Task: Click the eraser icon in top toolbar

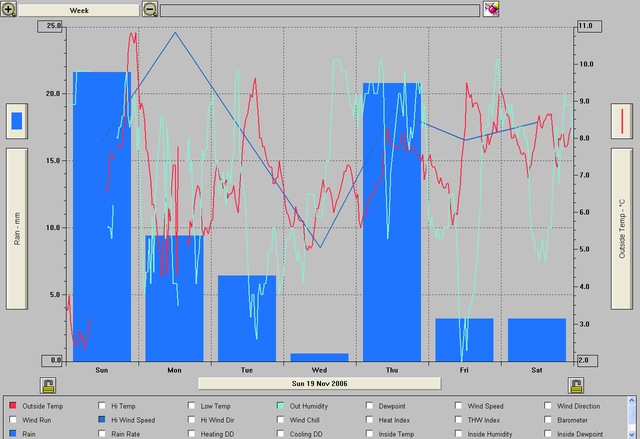Action: (x=491, y=9)
